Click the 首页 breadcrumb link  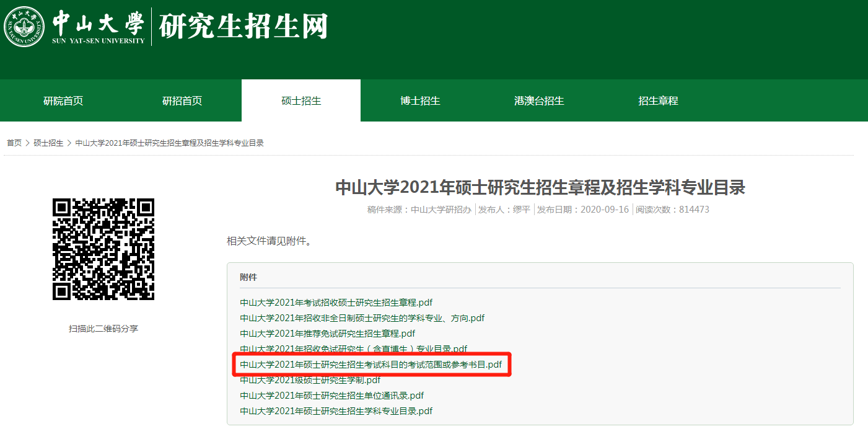(x=14, y=143)
